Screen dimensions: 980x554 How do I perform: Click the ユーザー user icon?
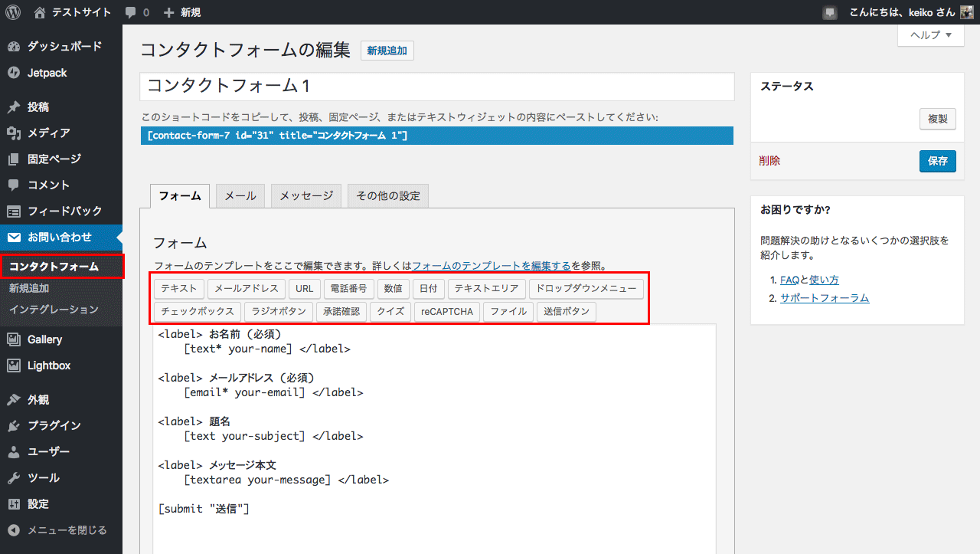(14, 451)
